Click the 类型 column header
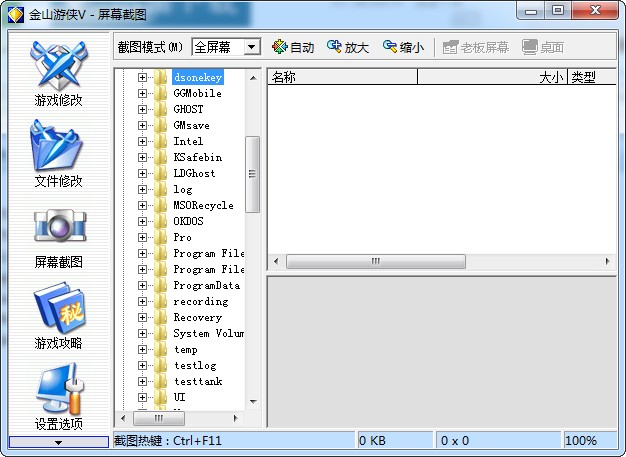This screenshot has width=626, height=457. pos(592,77)
